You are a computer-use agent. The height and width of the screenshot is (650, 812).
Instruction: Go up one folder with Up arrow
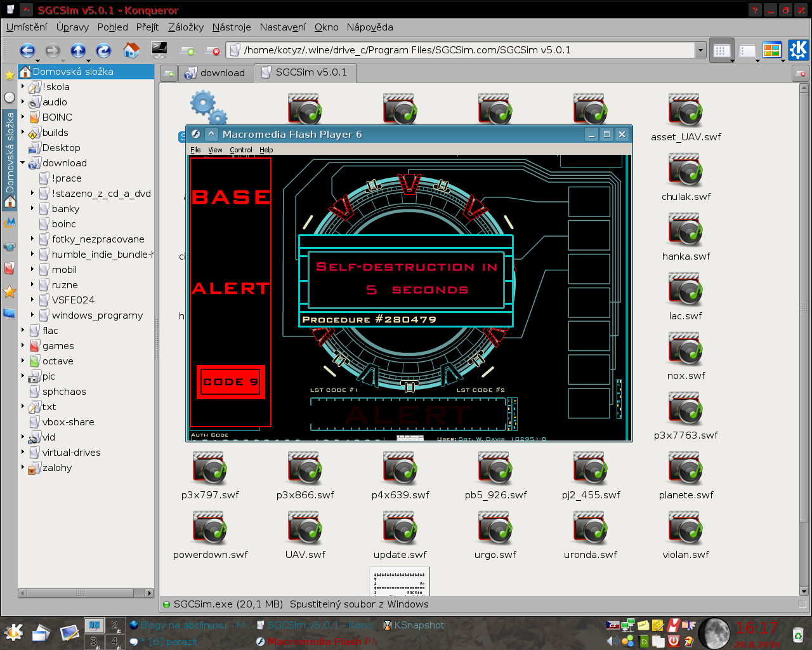click(78, 50)
